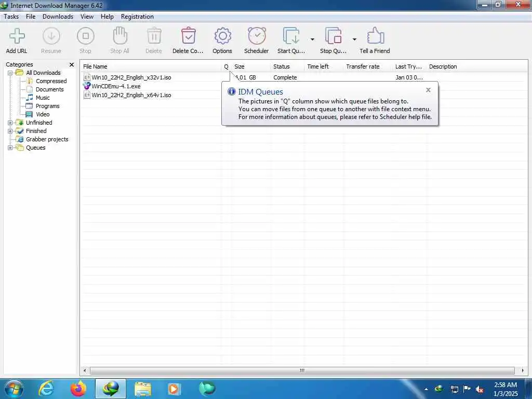
Task: Click the Stop Queue icon
Action: (x=334, y=36)
